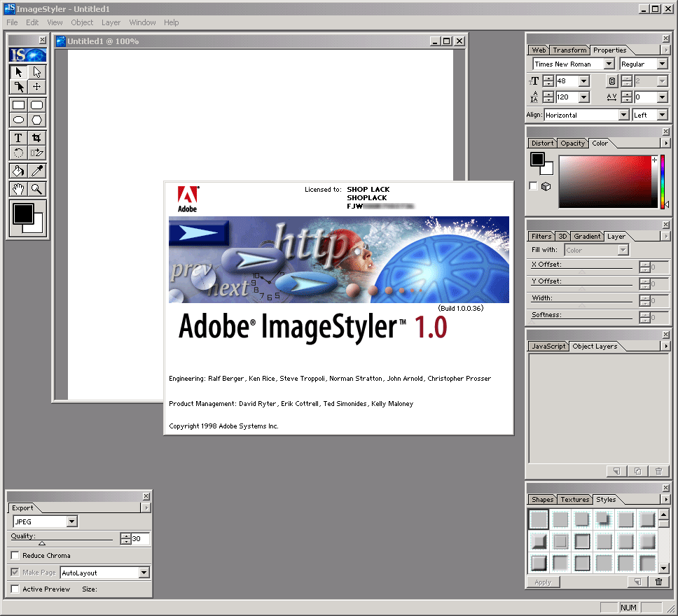Select the Move crosshair tool
The height and width of the screenshot is (616, 678).
pyautogui.click(x=36, y=87)
